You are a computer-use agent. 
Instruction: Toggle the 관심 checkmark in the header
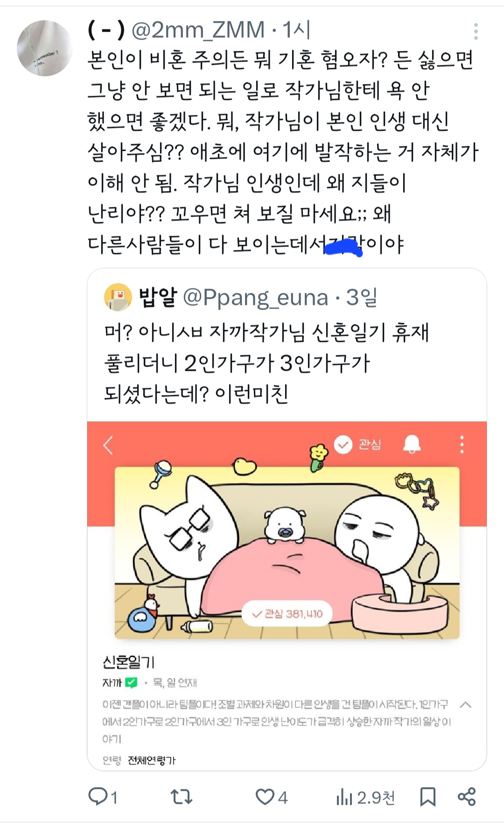(x=357, y=444)
